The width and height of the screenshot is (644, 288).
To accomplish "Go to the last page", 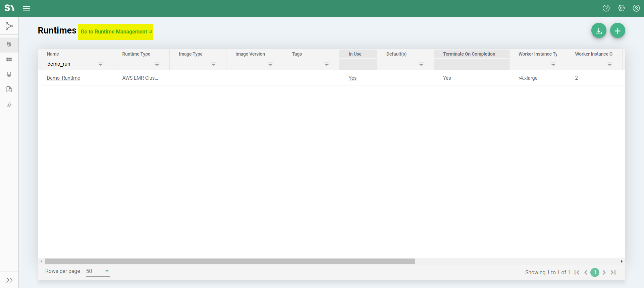I will [x=613, y=273].
